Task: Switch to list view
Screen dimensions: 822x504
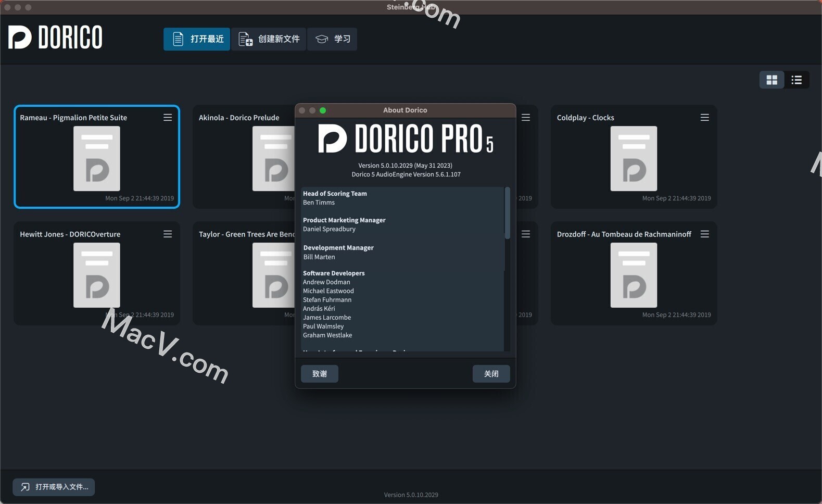Action: [796, 80]
